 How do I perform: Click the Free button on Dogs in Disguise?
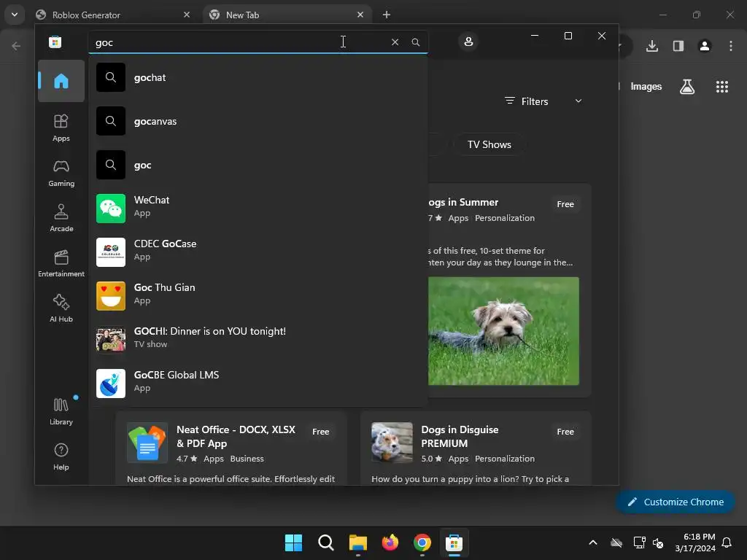click(565, 432)
